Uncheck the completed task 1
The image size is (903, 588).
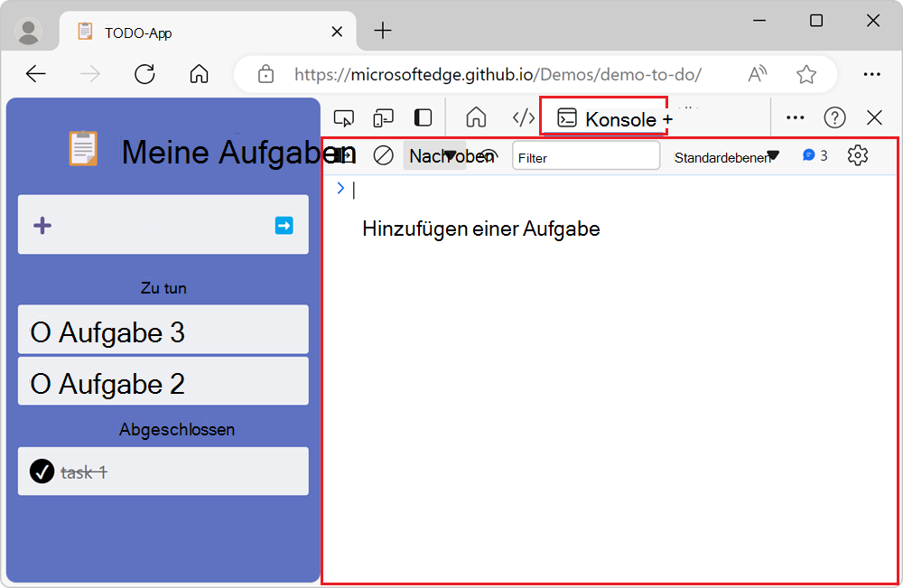40,471
